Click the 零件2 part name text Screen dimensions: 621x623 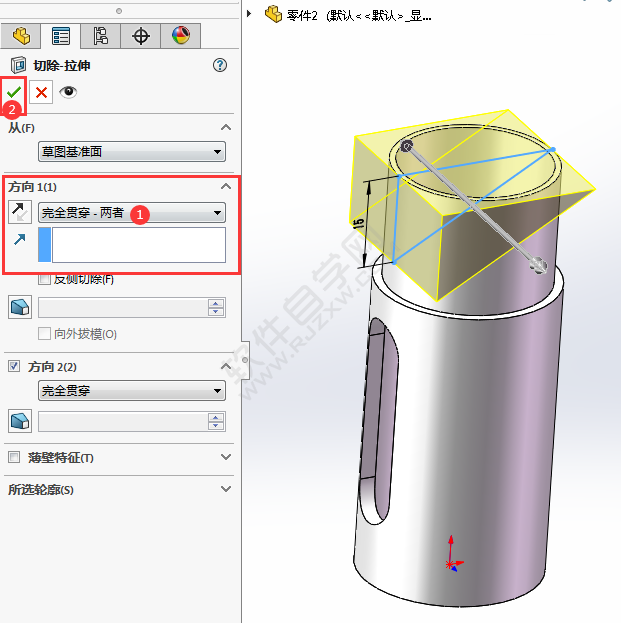pyautogui.click(x=302, y=16)
